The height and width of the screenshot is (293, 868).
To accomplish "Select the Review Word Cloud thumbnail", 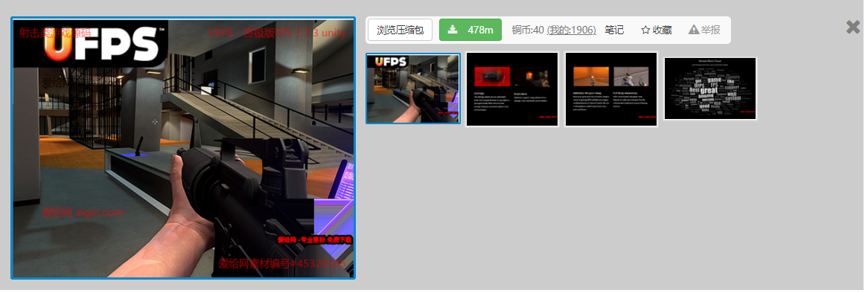I will 710,88.
